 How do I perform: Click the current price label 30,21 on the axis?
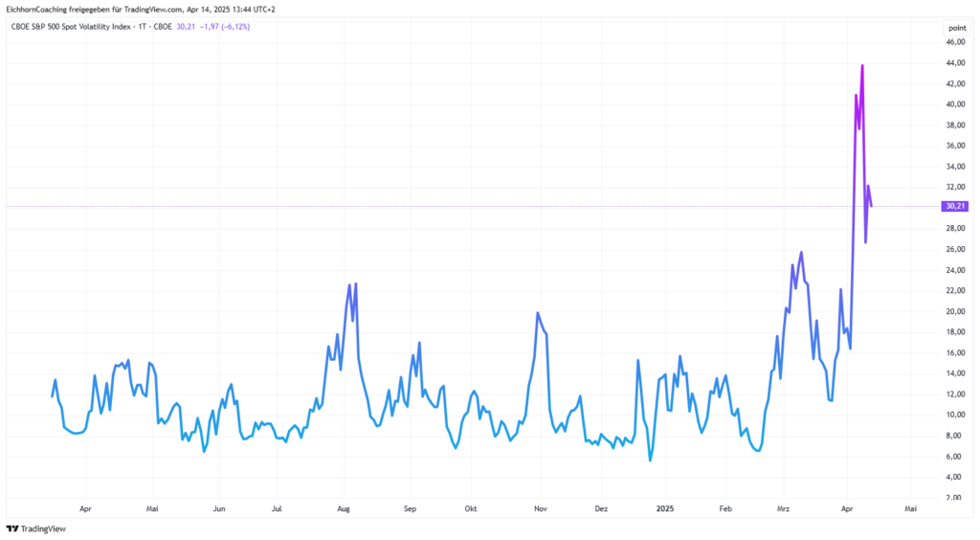tap(954, 206)
